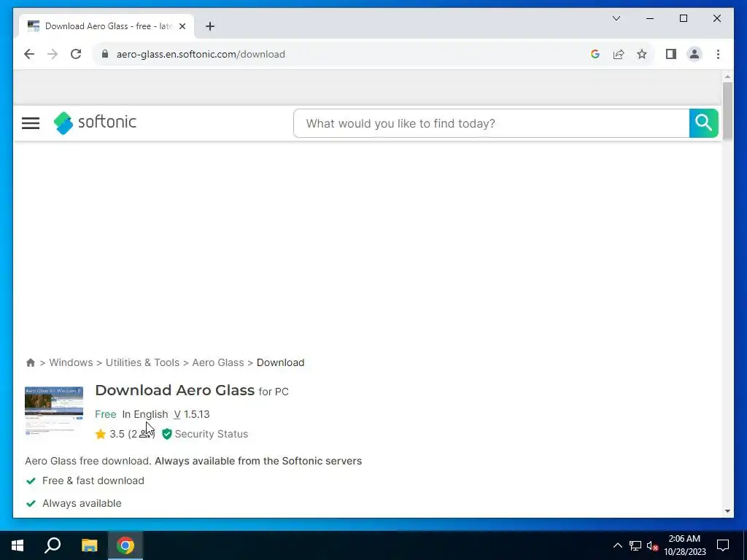Click the Security Status shield icon
The height and width of the screenshot is (560, 747).
tap(167, 434)
